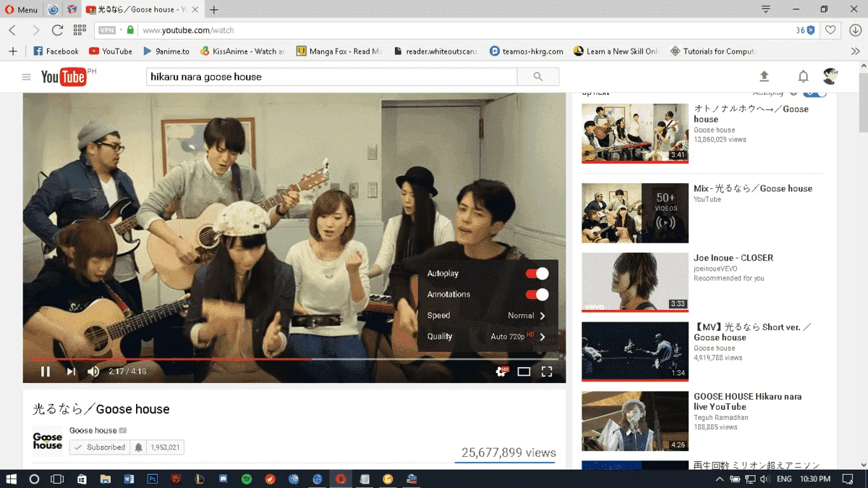
Task: Open the Action Center notifications icon
Action: pyautogui.click(x=848, y=479)
